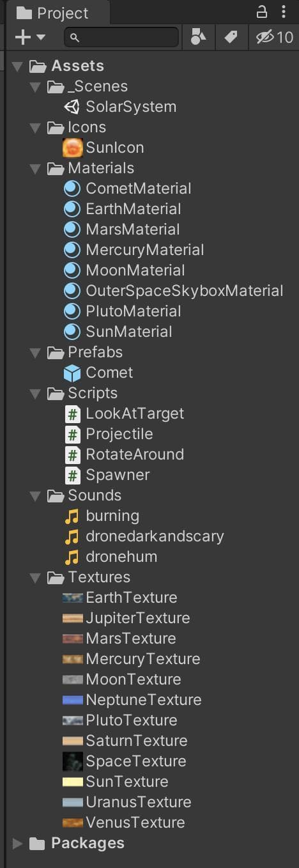Select the SunTexture yellow thumbnail
Image resolution: width=299 pixels, height=868 pixels.
click(73, 782)
